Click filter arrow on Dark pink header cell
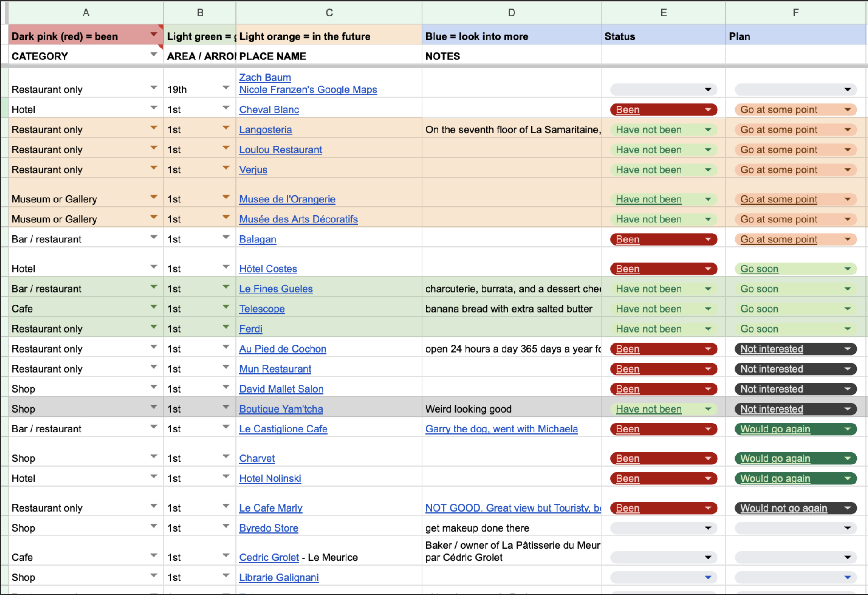The height and width of the screenshot is (595, 868). (x=154, y=34)
